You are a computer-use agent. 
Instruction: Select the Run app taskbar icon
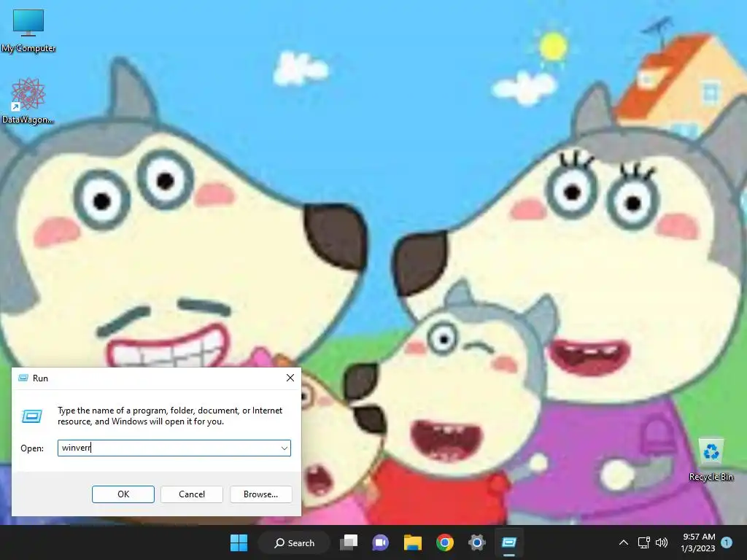(x=508, y=542)
